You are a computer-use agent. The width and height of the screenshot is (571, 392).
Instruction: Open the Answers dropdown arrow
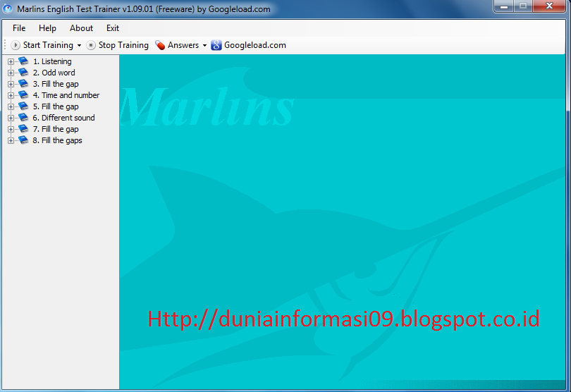click(x=204, y=46)
